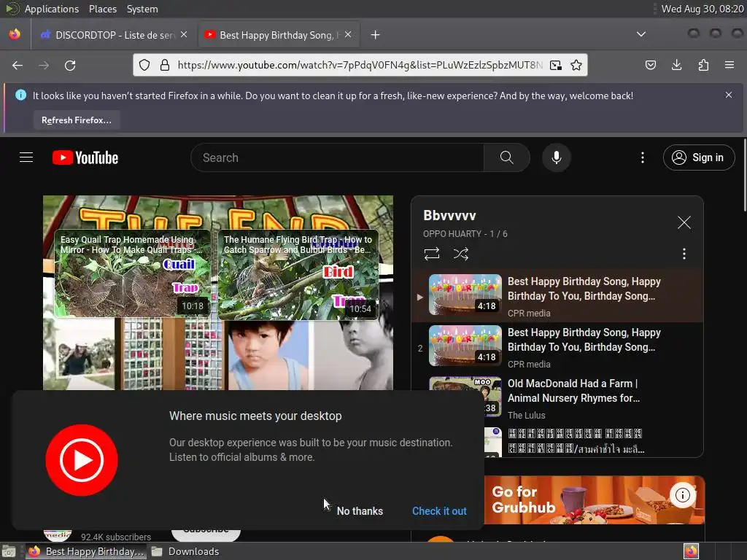747x560 pixels.
Task: Open the YouTube guide hamburger menu
Action: [x=26, y=157]
